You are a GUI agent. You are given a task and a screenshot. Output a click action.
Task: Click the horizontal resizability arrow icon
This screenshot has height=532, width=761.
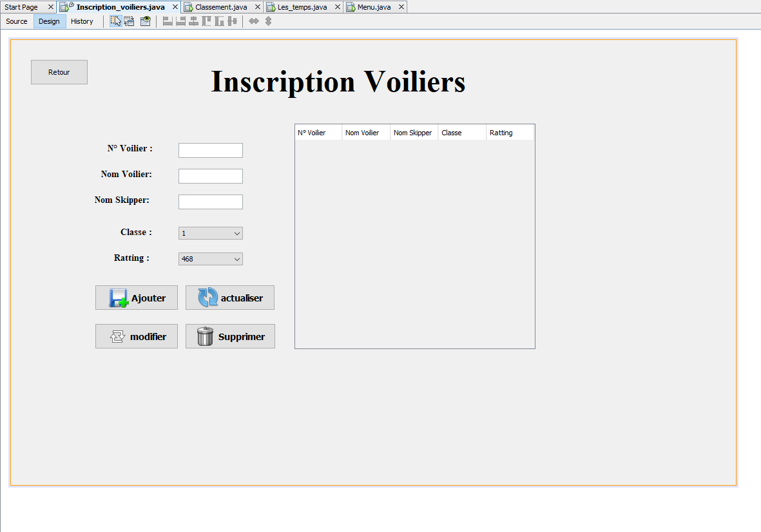coord(254,21)
